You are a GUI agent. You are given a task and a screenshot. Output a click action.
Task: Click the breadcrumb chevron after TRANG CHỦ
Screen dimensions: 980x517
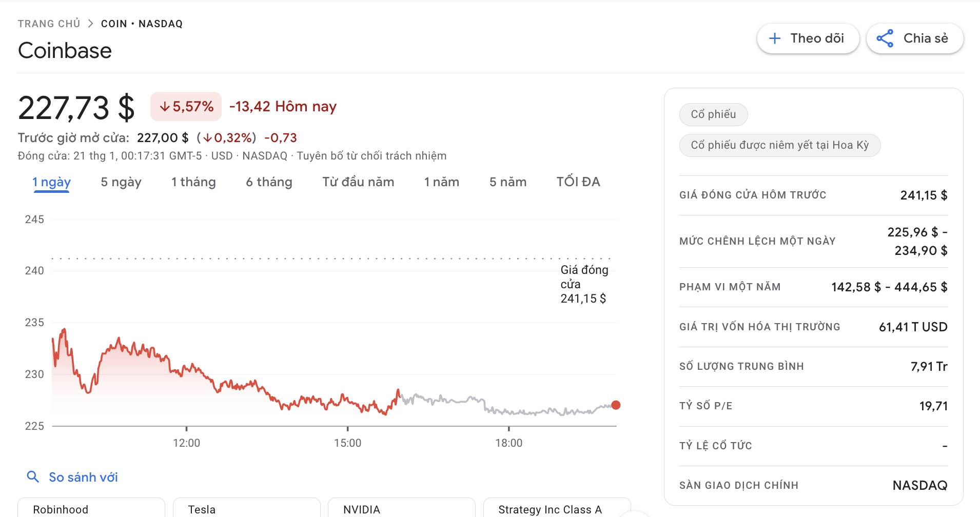point(91,24)
